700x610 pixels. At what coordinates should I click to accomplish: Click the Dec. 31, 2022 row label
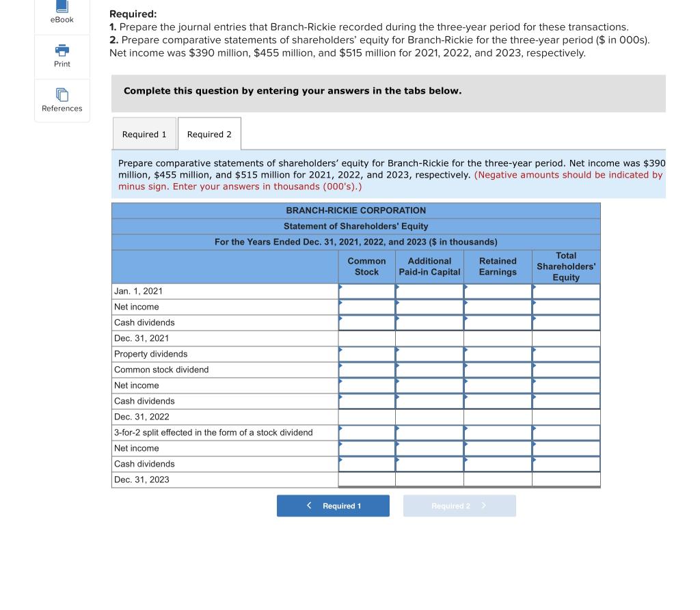[x=140, y=416]
